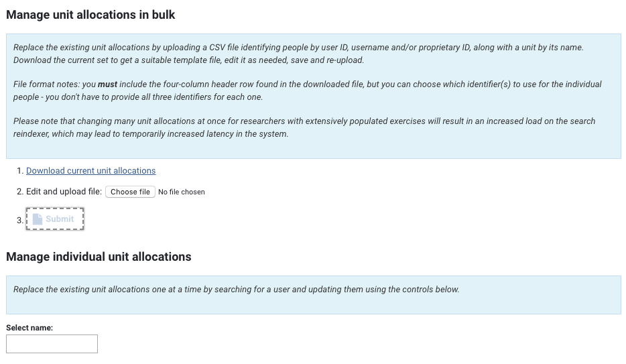Click the sentence about uploading a CSV file
Image resolution: width=626 pixels, height=364 pixels.
pos(298,48)
